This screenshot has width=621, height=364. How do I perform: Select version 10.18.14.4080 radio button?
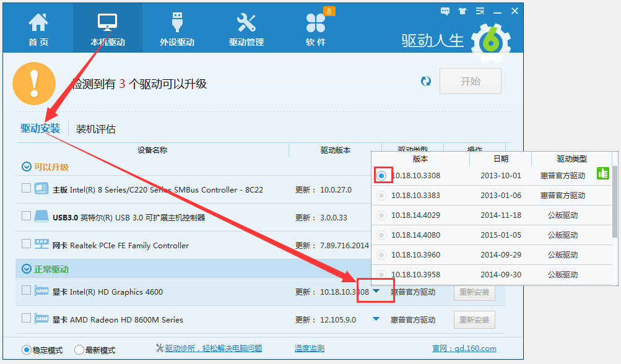click(381, 235)
